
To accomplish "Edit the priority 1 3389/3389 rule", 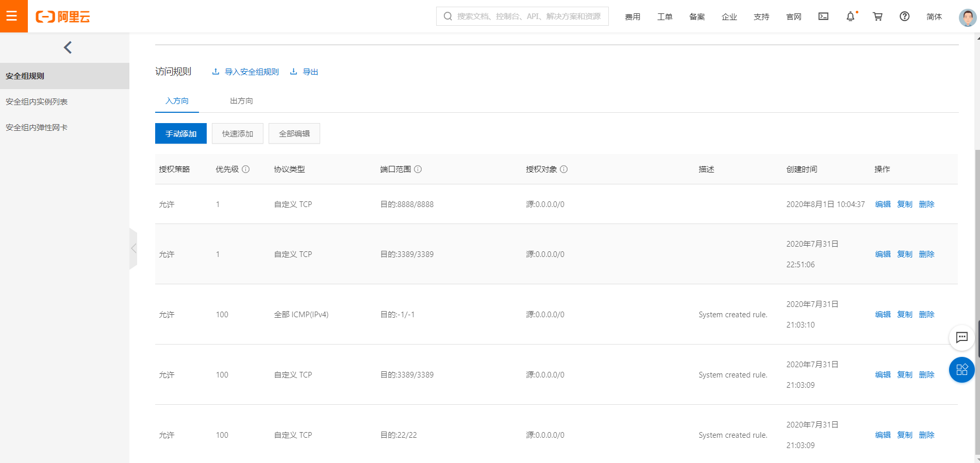I will (883, 254).
